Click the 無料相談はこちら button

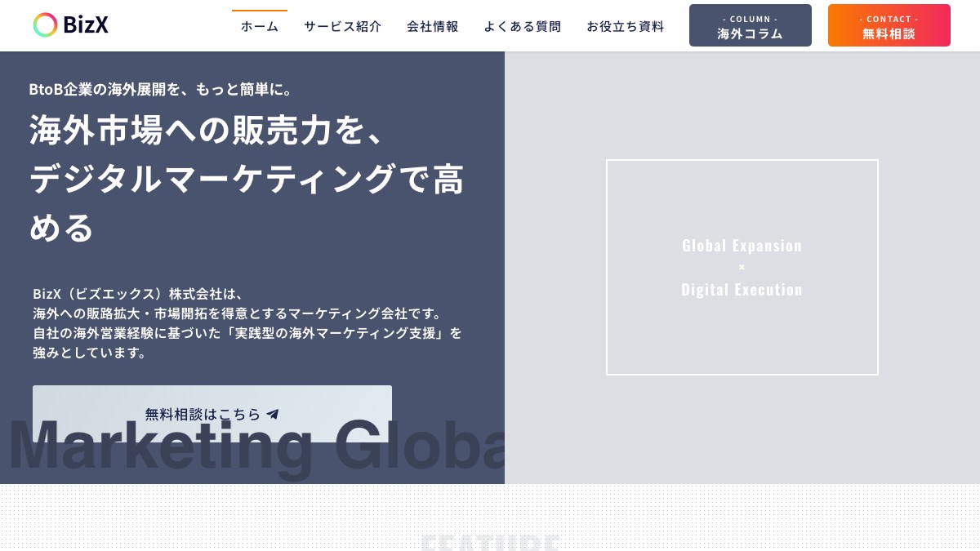pyautogui.click(x=212, y=414)
